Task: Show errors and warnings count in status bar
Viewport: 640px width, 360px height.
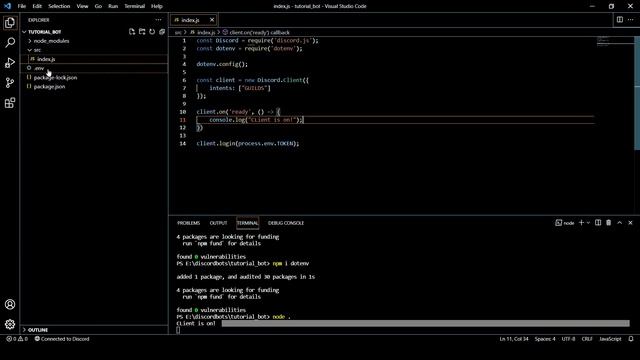Action: (17, 339)
